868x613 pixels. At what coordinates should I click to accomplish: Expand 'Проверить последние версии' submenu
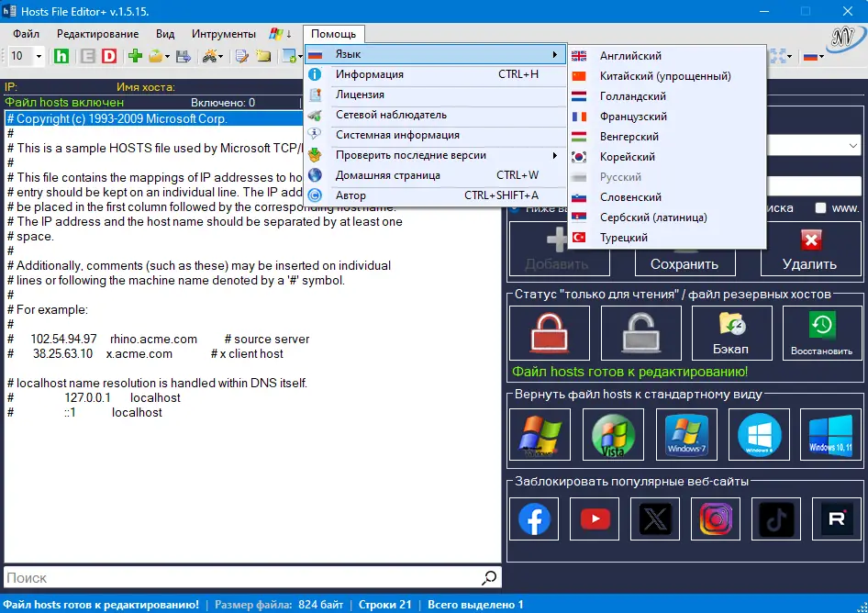click(435, 156)
